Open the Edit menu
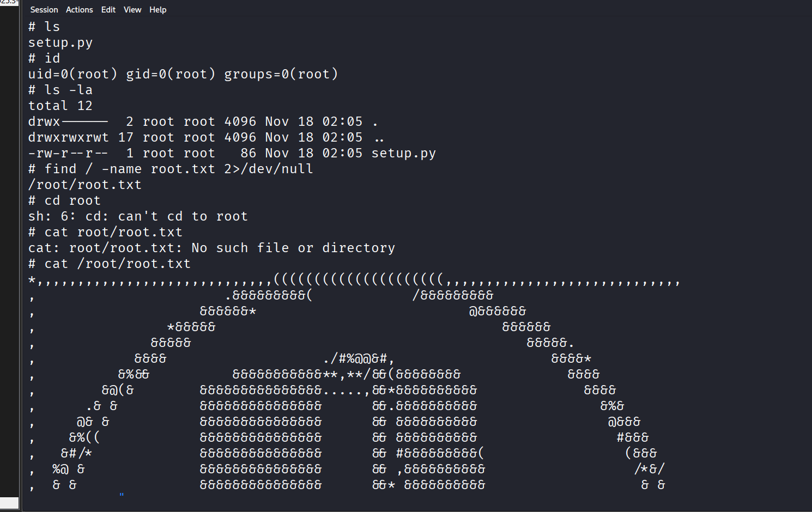812x512 pixels. (x=108, y=10)
